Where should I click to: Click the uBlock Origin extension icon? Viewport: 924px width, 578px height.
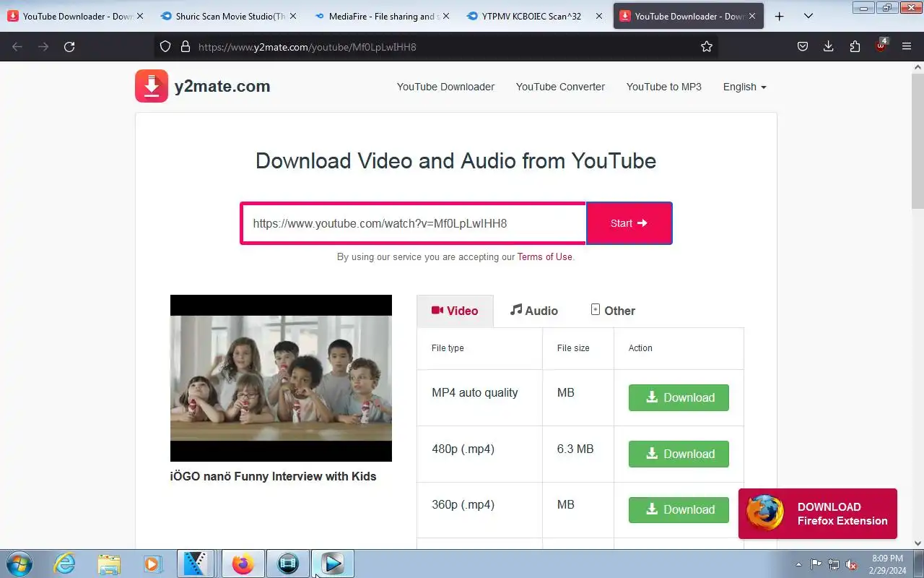(x=881, y=46)
